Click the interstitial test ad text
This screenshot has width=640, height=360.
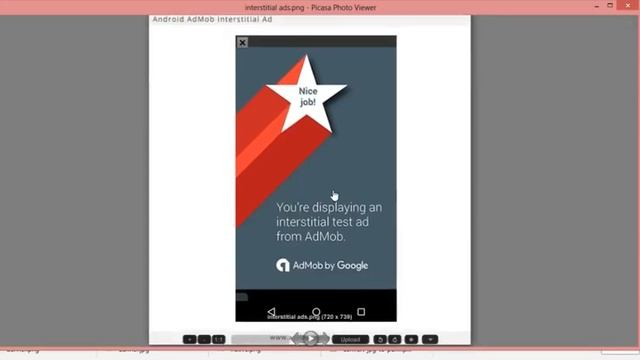coord(329,222)
